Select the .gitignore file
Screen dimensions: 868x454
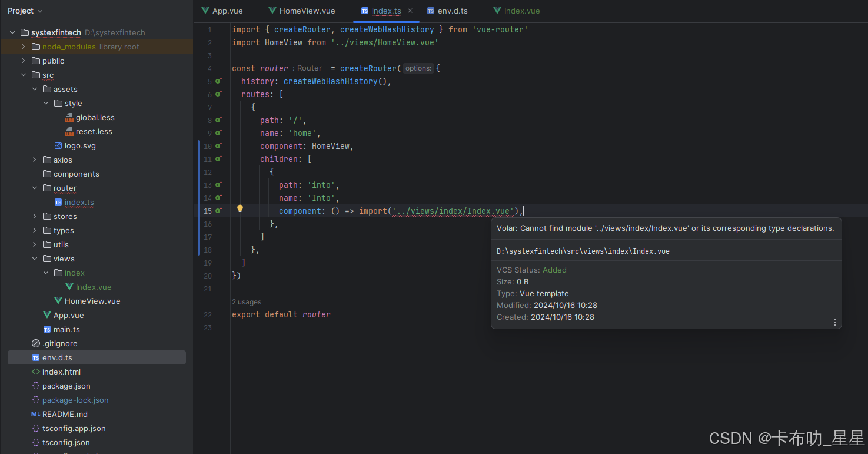[x=60, y=343]
